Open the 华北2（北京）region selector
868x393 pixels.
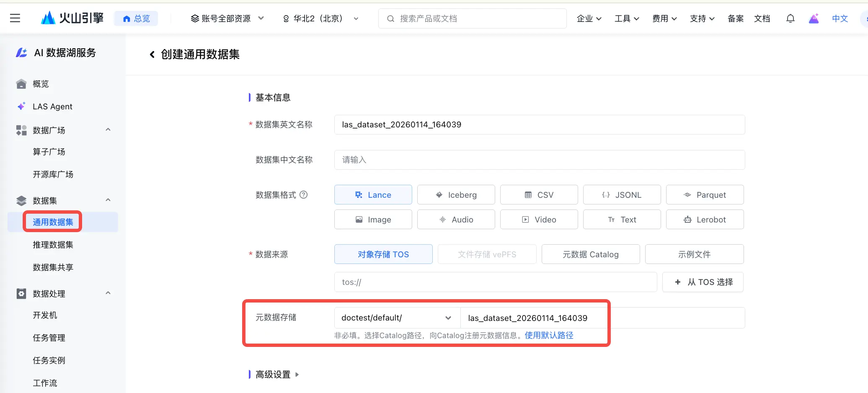tap(320, 18)
